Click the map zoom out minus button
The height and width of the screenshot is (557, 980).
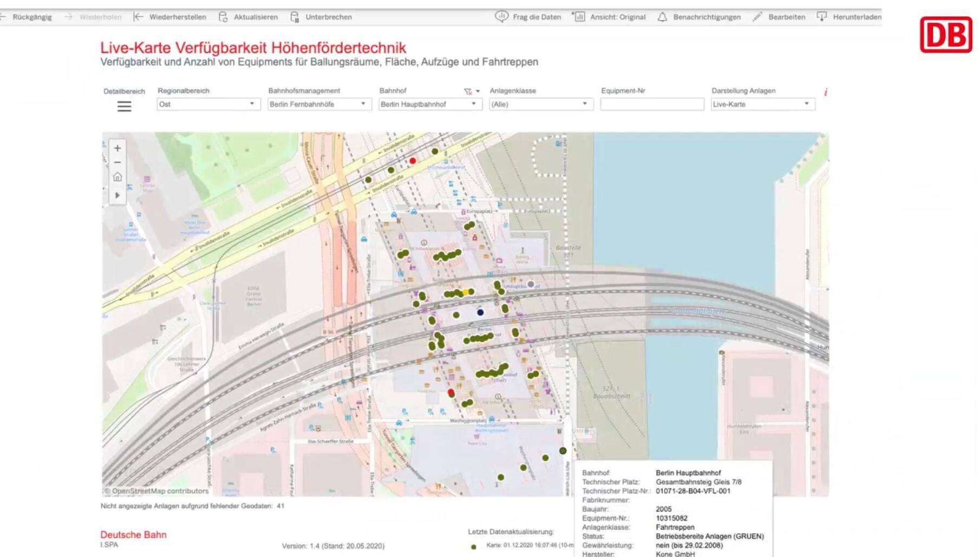pyautogui.click(x=117, y=162)
